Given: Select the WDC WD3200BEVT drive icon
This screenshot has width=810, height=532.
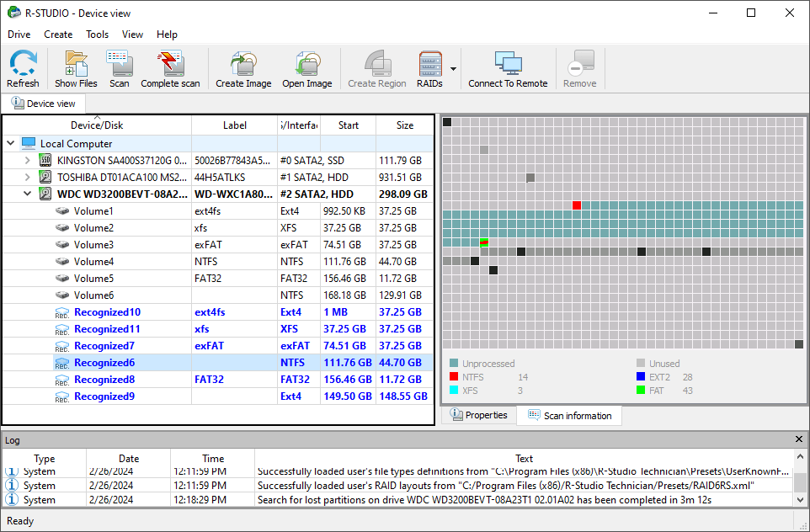Looking at the screenshot, I should tap(45, 194).
